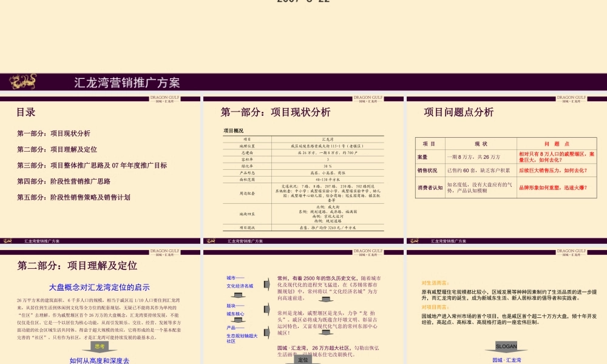The height and width of the screenshot is (364, 607).
Task: Click the DRAGON GULF badge on the SLOGAN slide
Action: coord(571,252)
